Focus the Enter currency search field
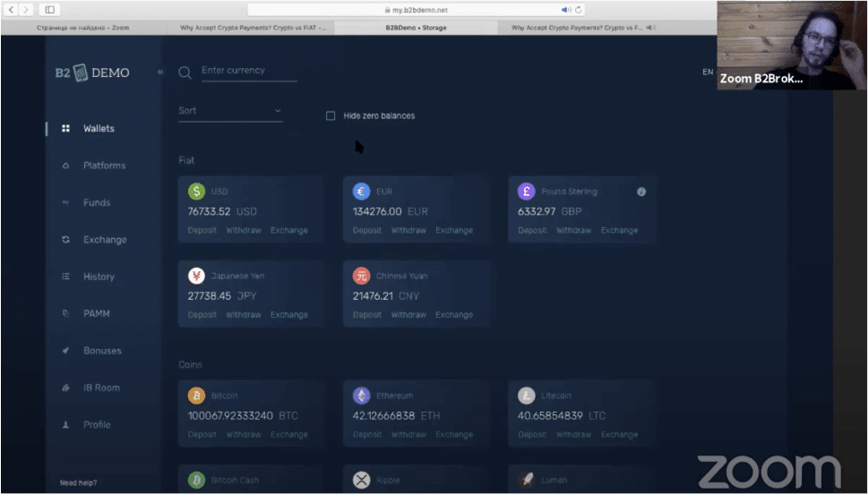 coord(249,72)
